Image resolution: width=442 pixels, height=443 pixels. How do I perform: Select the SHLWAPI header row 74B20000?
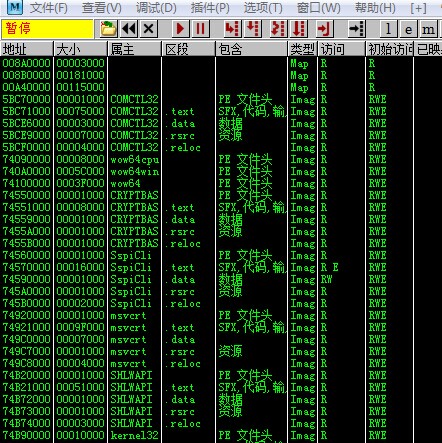pyautogui.click(x=221, y=375)
